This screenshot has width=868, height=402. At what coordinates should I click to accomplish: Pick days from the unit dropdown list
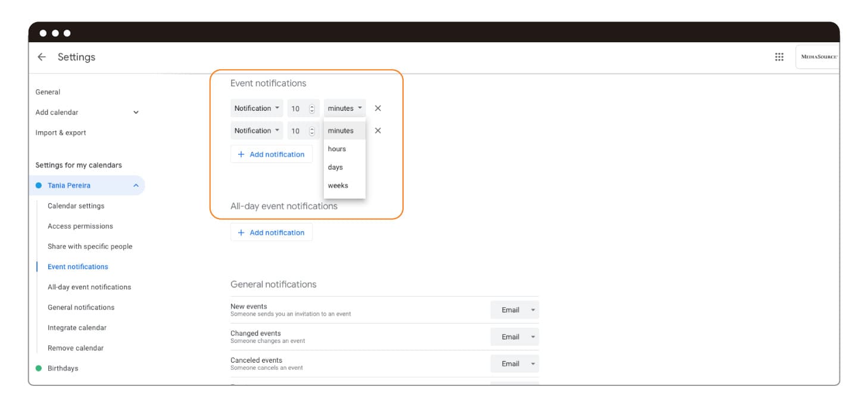335,167
